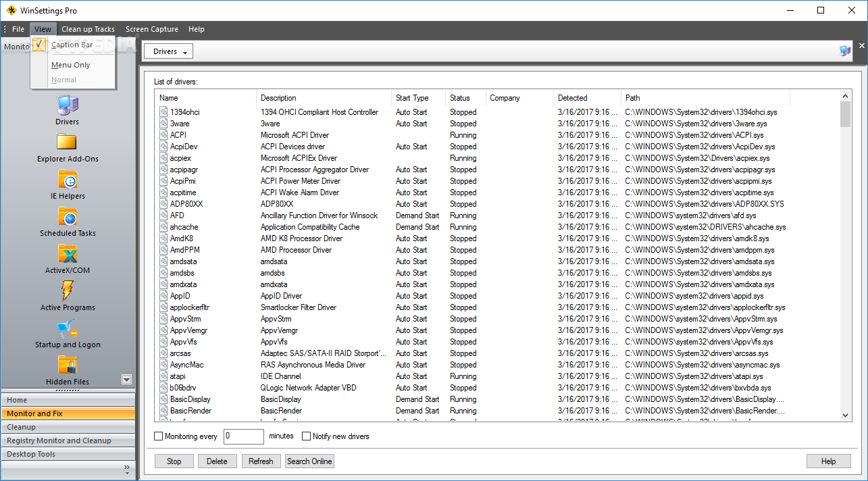Open Hidden Files lock icon
This screenshot has height=481, width=868.
pyautogui.click(x=68, y=365)
